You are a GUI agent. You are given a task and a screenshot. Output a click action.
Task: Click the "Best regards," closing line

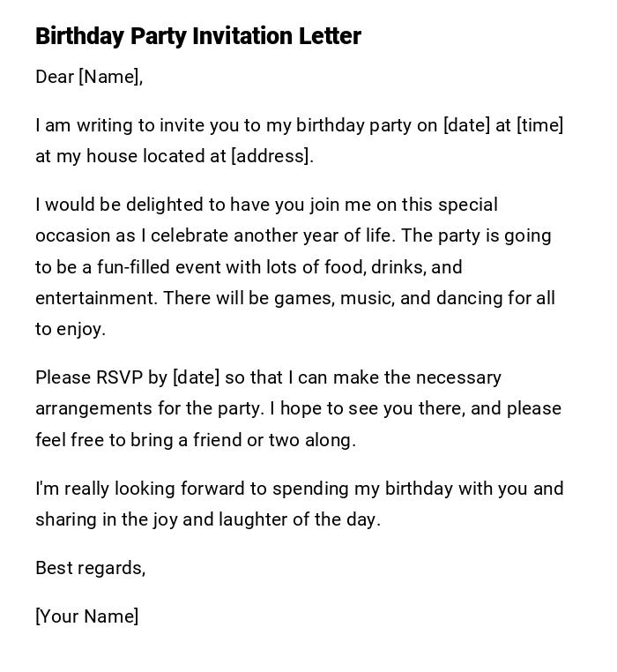(90, 568)
